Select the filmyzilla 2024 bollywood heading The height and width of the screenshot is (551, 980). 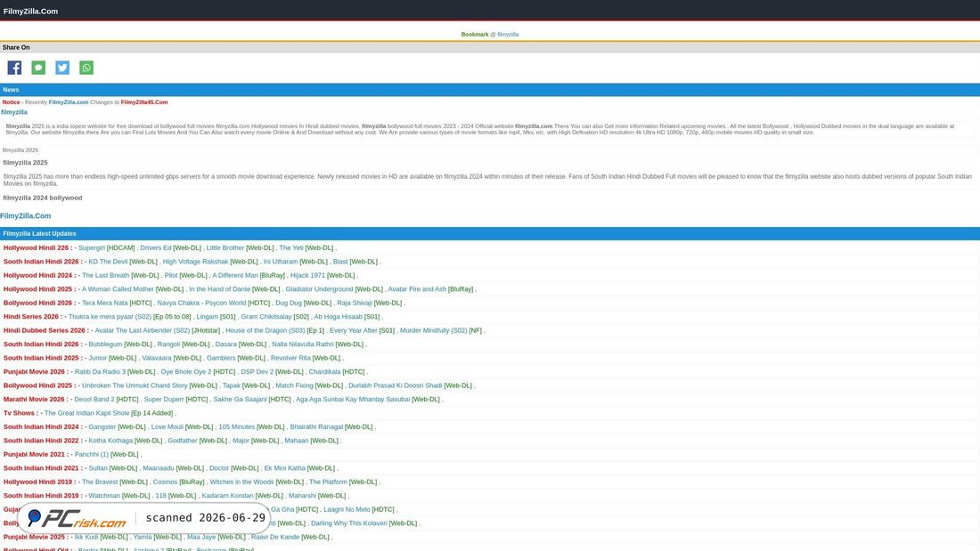[43, 198]
